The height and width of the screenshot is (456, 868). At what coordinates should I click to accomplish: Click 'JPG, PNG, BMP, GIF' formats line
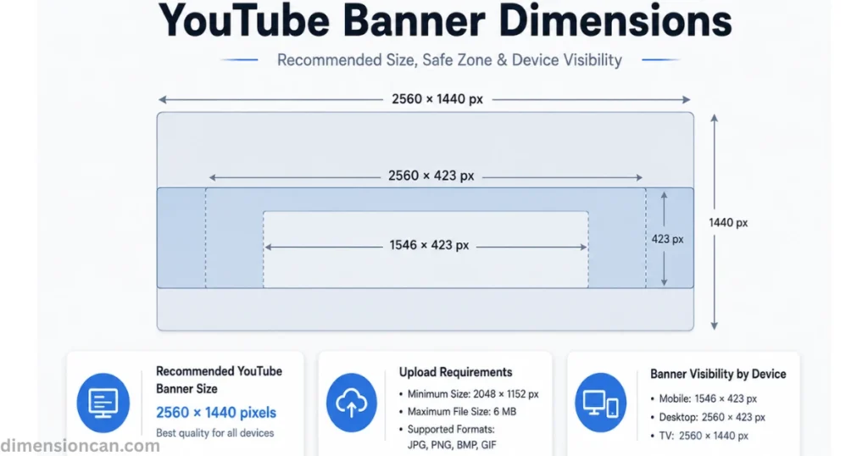[x=452, y=445]
